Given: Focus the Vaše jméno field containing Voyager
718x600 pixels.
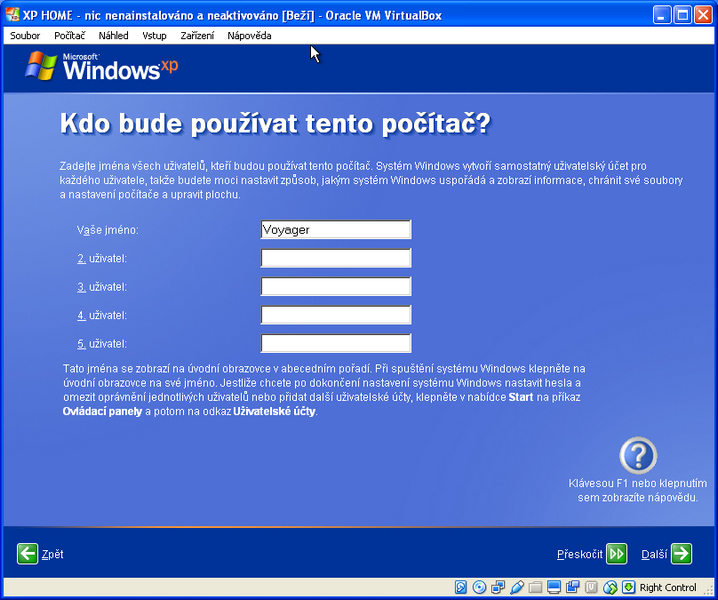Looking at the screenshot, I should pyautogui.click(x=336, y=229).
